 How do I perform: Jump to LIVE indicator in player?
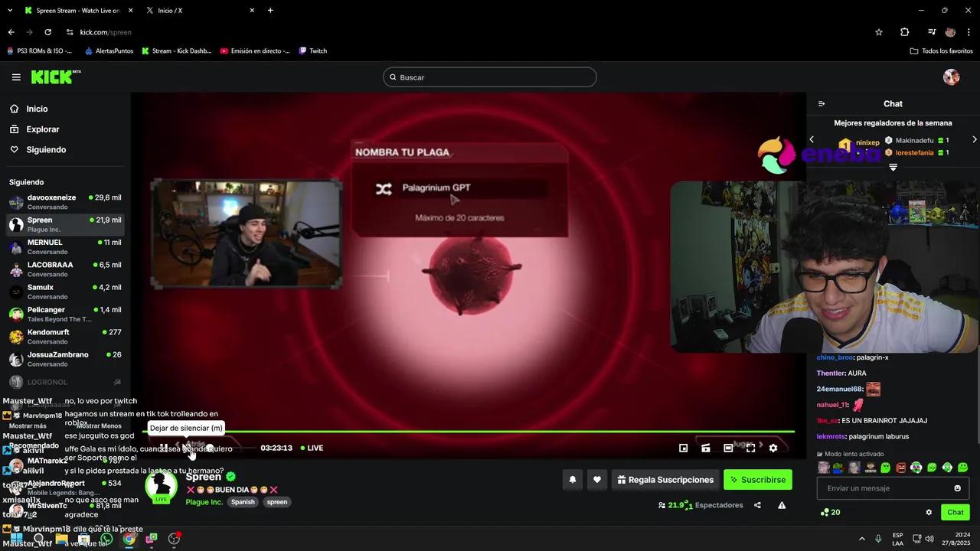312,448
